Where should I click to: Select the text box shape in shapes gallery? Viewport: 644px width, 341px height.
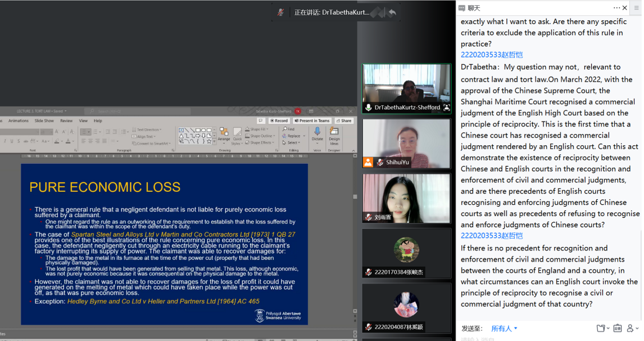tap(181, 130)
